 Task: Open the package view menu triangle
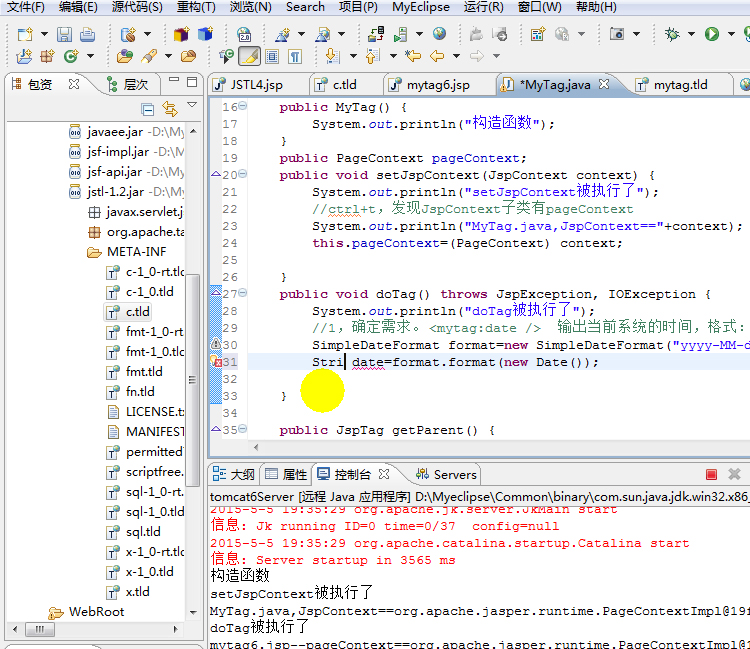click(x=192, y=105)
